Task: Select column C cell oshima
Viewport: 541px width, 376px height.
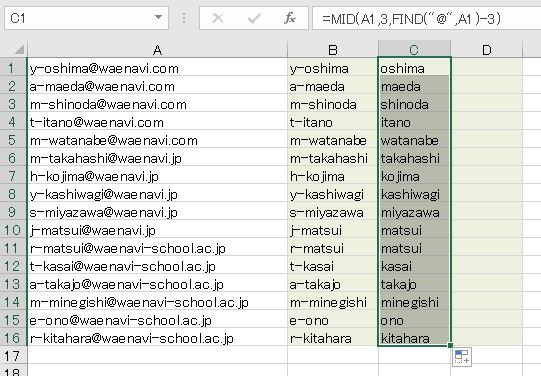Action: (x=414, y=68)
